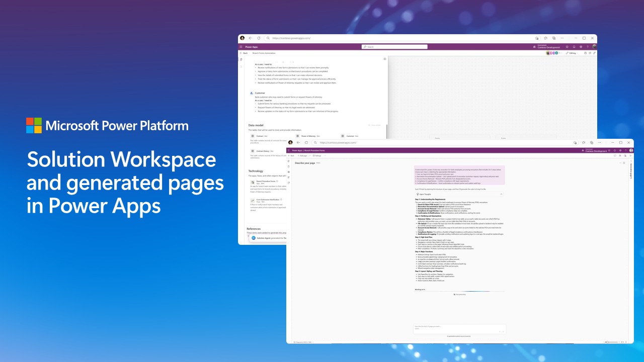Image resolution: width=644 pixels, height=362 pixels.
Task: Click the Customer persona icon in the plan
Action: pyautogui.click(x=252, y=93)
